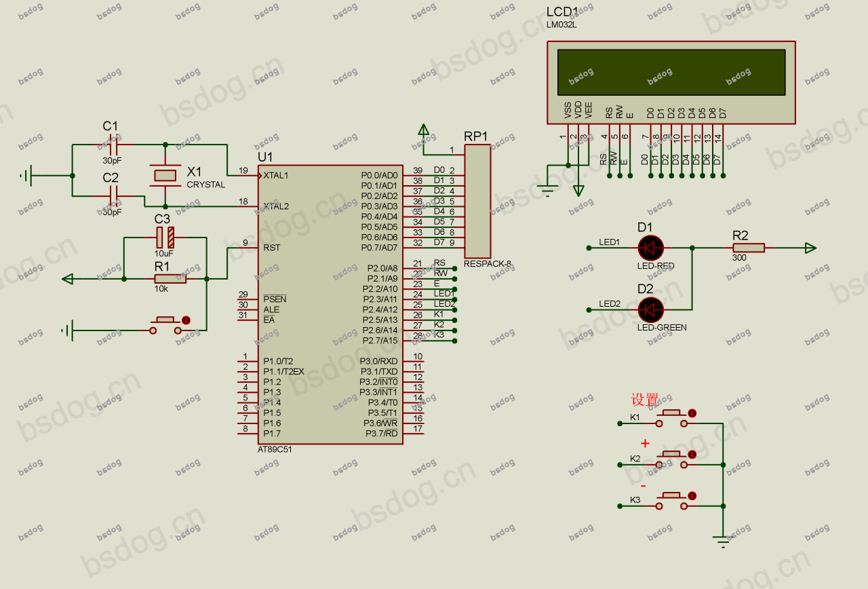Select the LED-RED label text
The width and height of the screenshot is (868, 589).
(x=656, y=266)
